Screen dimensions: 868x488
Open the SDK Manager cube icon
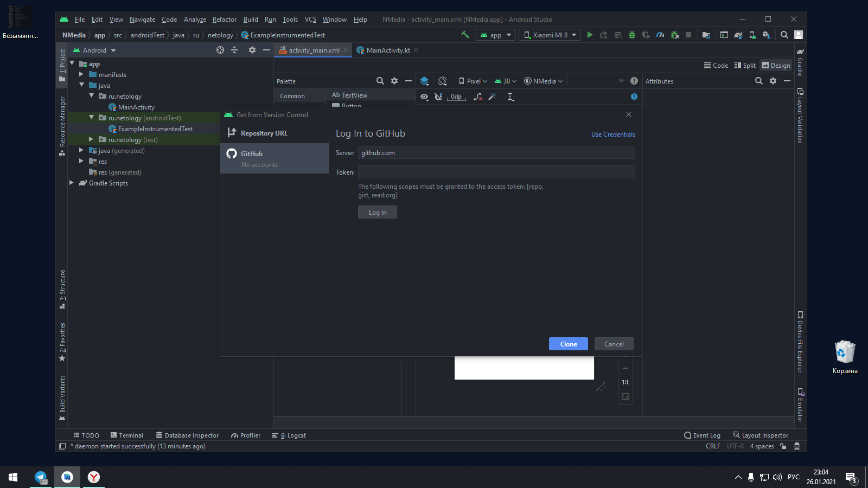click(767, 35)
